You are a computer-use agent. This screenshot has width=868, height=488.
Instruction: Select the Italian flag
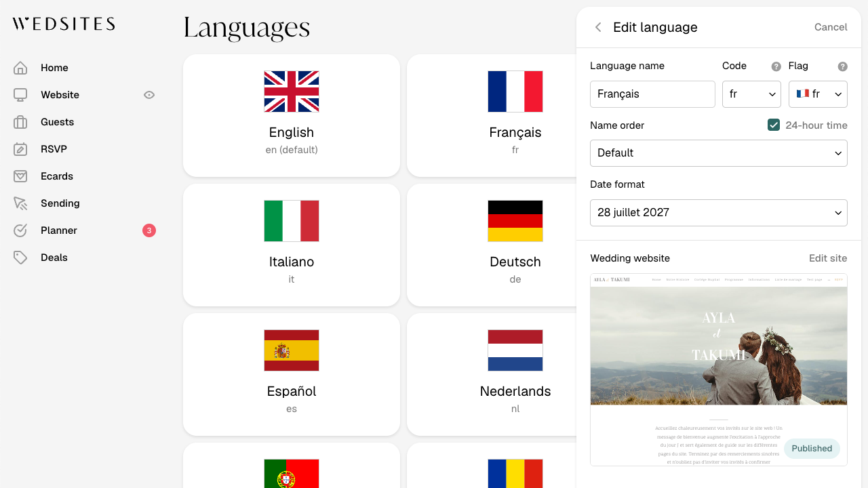click(x=292, y=221)
